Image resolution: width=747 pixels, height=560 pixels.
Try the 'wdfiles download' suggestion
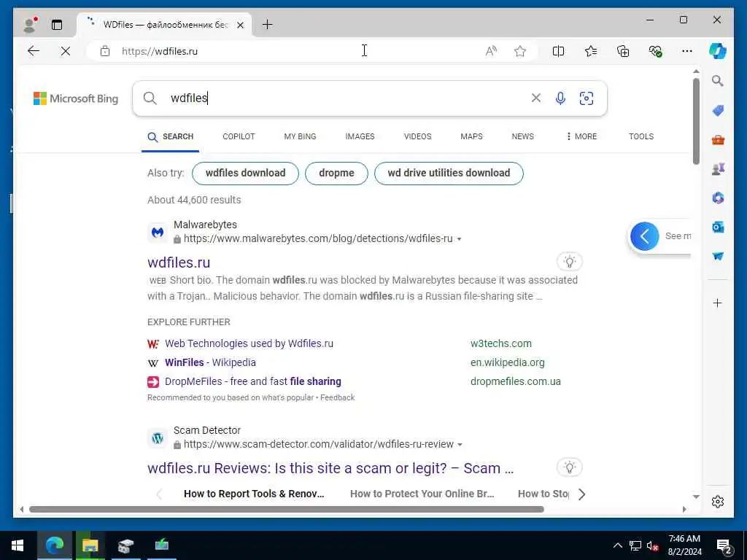click(245, 174)
